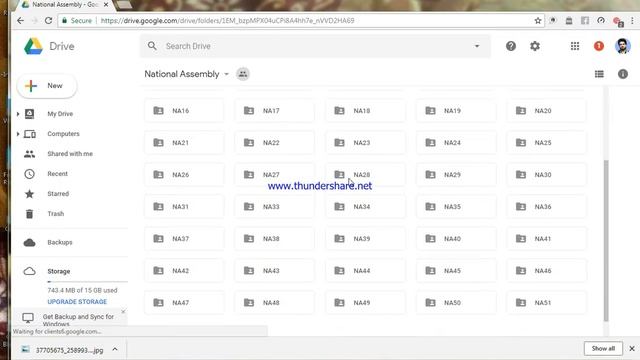Select the NA31 folder
This screenshot has height=360, width=640.
[x=184, y=207]
